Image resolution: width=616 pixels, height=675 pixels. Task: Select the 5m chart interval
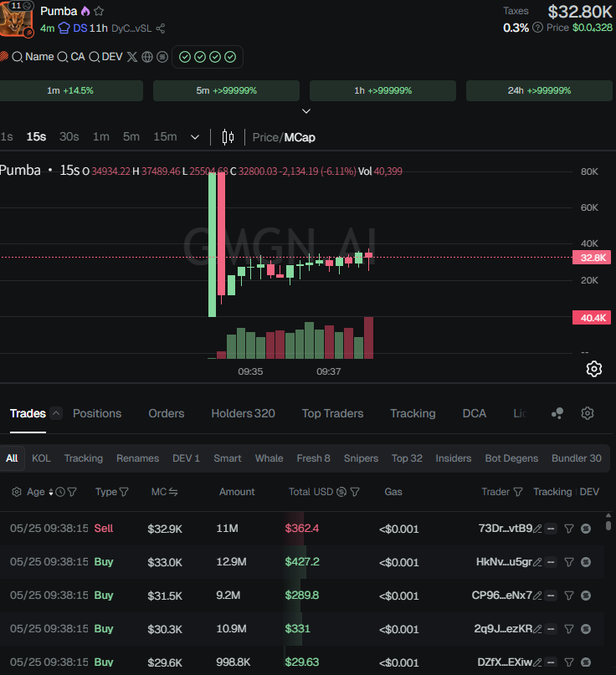(x=131, y=137)
